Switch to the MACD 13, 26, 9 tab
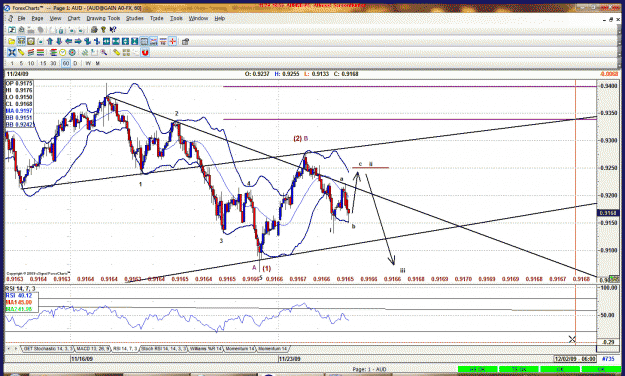This screenshot has width=625, height=376. click(x=92, y=348)
